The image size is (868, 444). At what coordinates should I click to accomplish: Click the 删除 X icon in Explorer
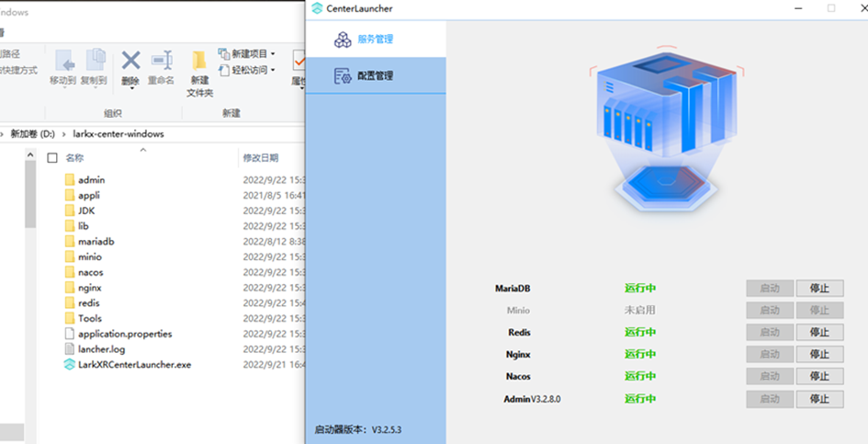(130, 60)
